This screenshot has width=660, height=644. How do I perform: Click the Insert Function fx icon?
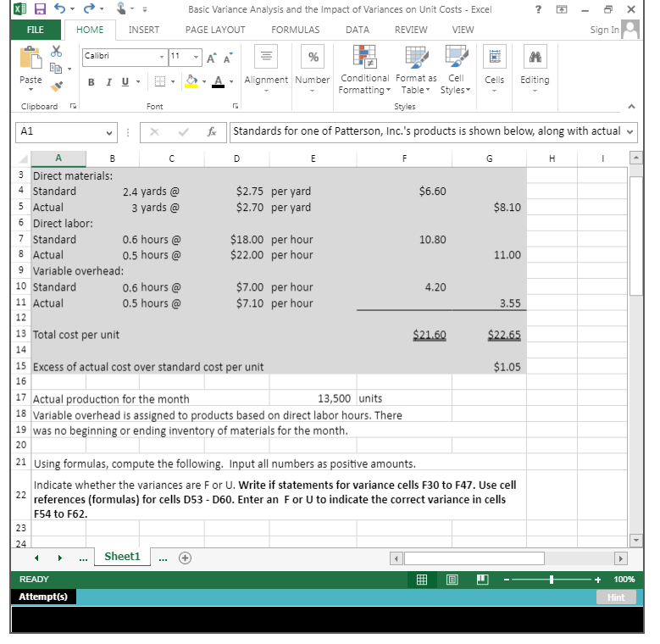tap(212, 132)
